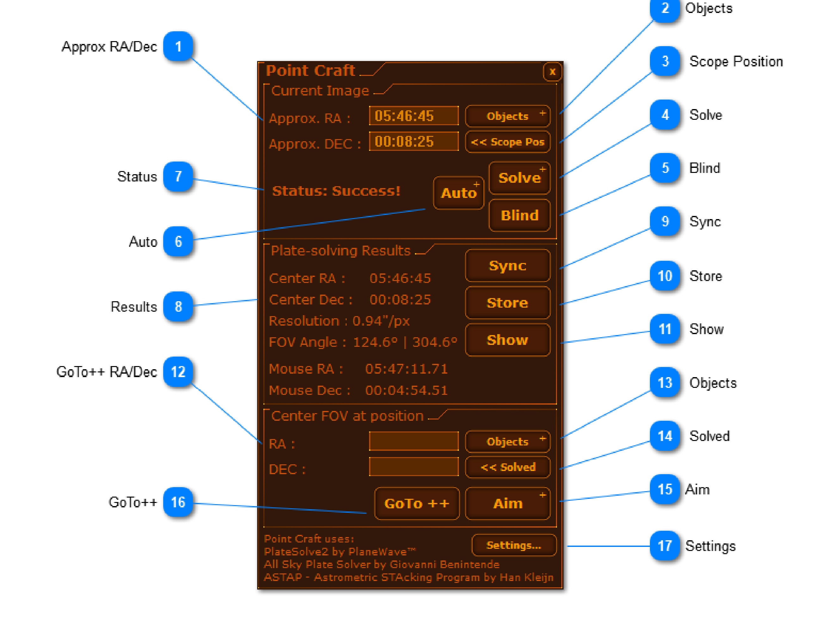Click callout number 1 Approx RA/Dec marker
The image size is (840, 618).
point(178,46)
